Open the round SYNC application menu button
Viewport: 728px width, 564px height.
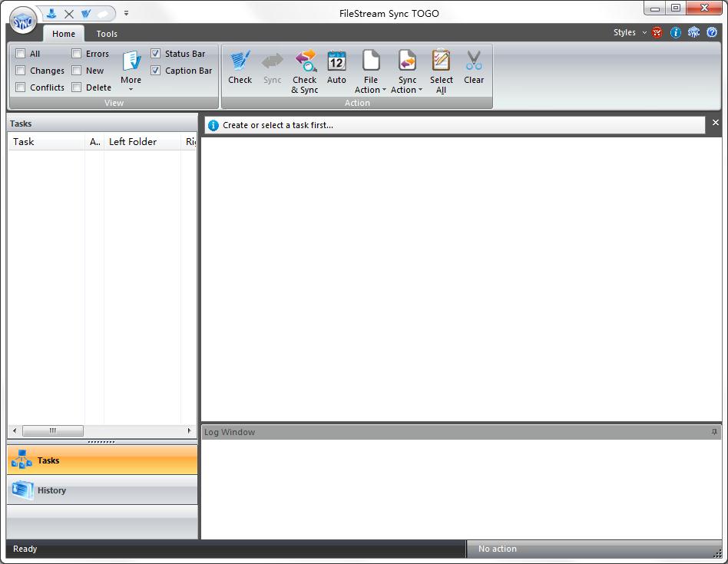pos(23,21)
